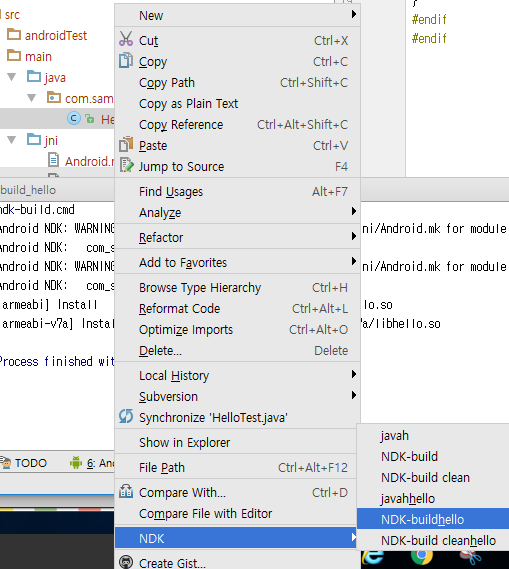Click the Paste clipboard icon
The width and height of the screenshot is (509, 569).
(x=126, y=144)
